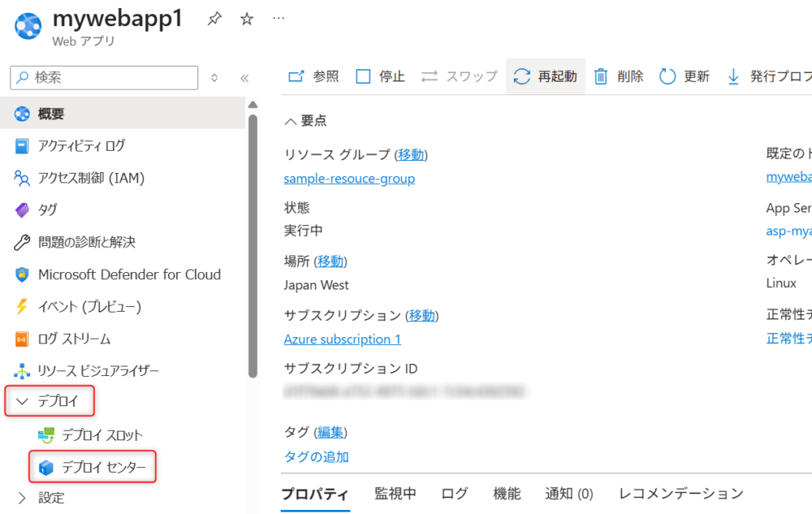Click the スワップ arrows icon
The height and width of the screenshot is (514, 812).
click(x=429, y=77)
